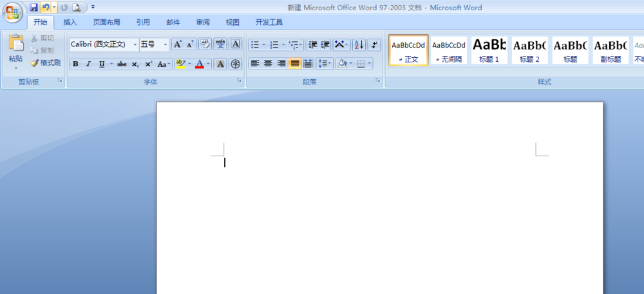Apply bottom border with the borders icon
The width and height of the screenshot is (644, 294).
pyautogui.click(x=361, y=64)
